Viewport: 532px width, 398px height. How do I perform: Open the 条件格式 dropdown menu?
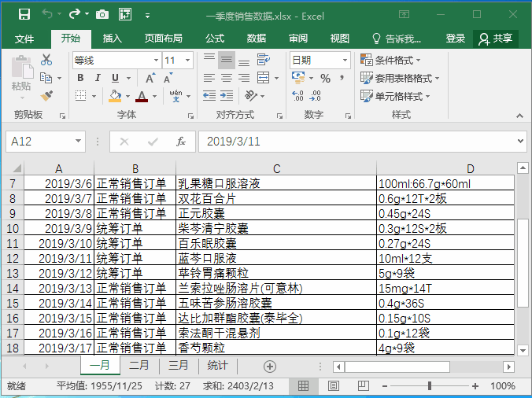coord(390,60)
